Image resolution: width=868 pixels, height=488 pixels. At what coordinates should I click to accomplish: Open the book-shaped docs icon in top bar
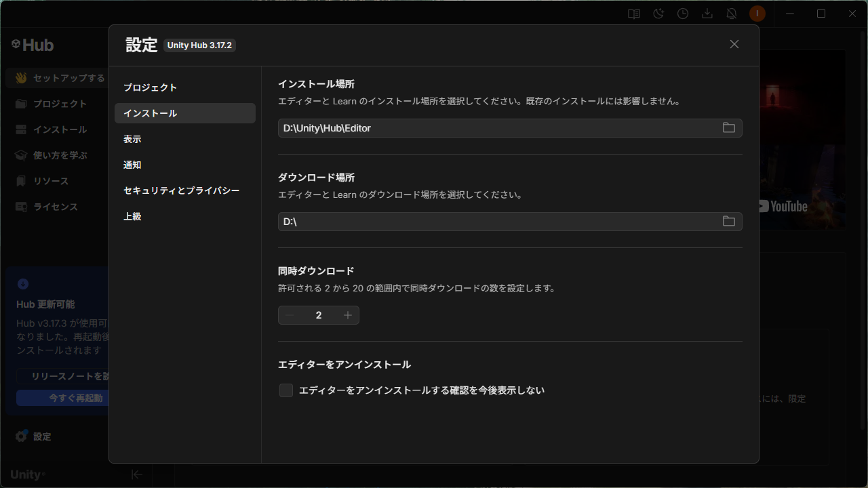click(x=634, y=14)
